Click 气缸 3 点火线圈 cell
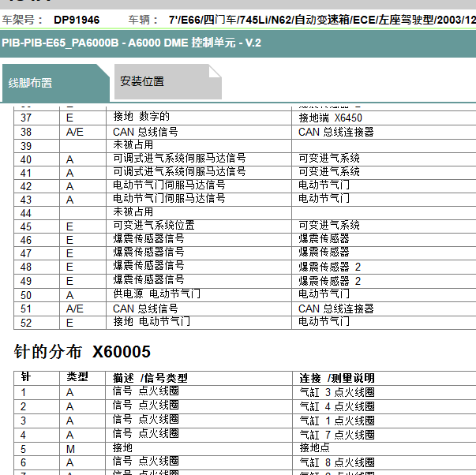The height and width of the screenshot is (475, 476). (337, 392)
